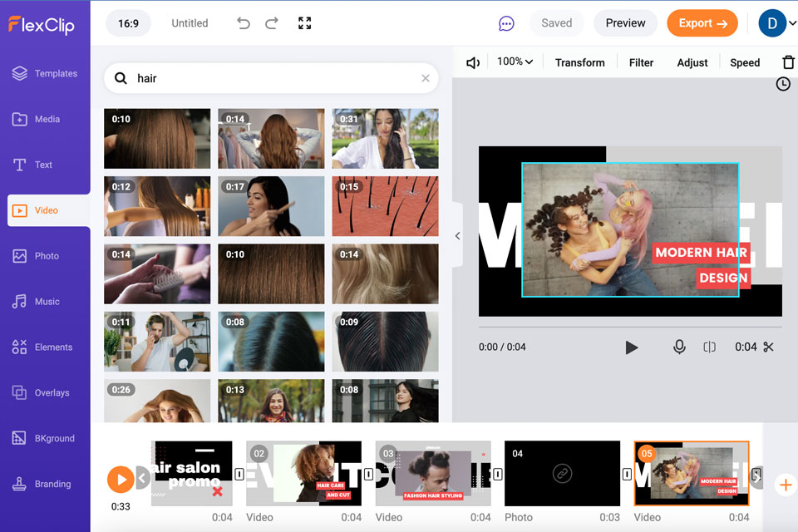The image size is (798, 532).
Task: Open the Filter options
Action: click(x=641, y=62)
